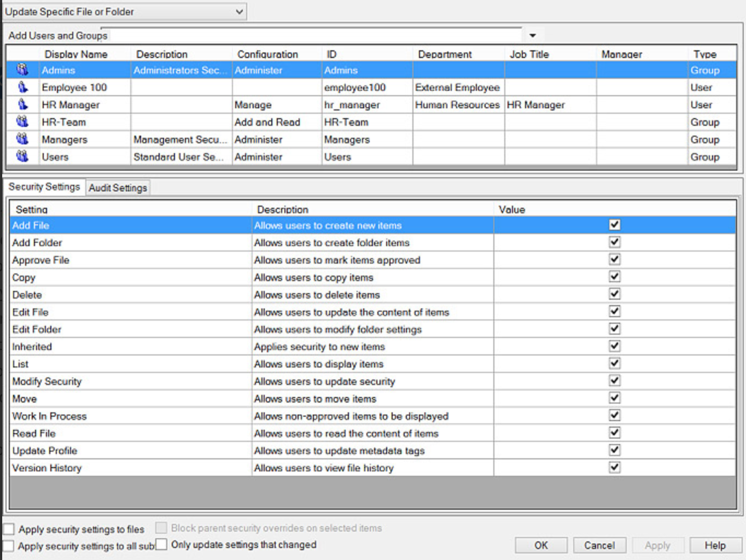The image size is (746, 560).
Task: Click the group icon beside Users row
Action: point(22,157)
